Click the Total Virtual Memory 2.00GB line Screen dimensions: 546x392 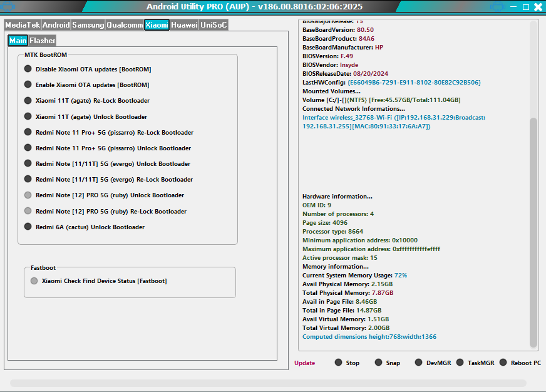[x=346, y=328]
